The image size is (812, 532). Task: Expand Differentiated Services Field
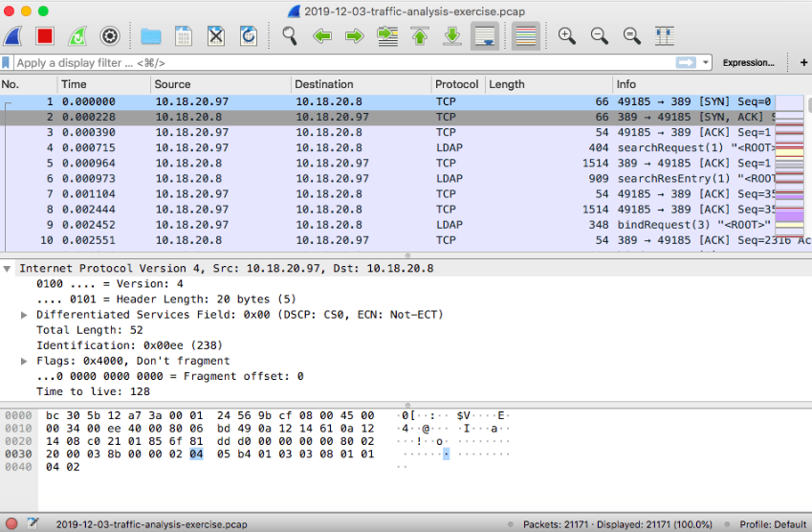24,315
